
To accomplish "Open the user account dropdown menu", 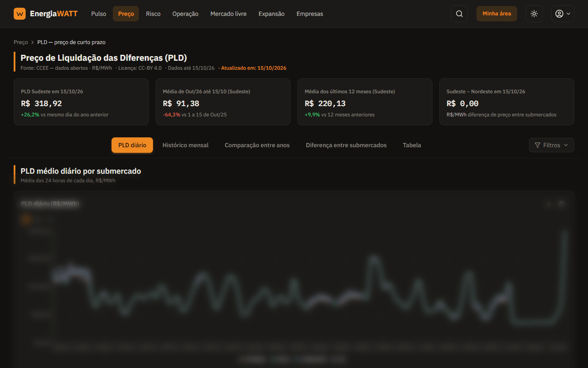I will pyautogui.click(x=562, y=14).
